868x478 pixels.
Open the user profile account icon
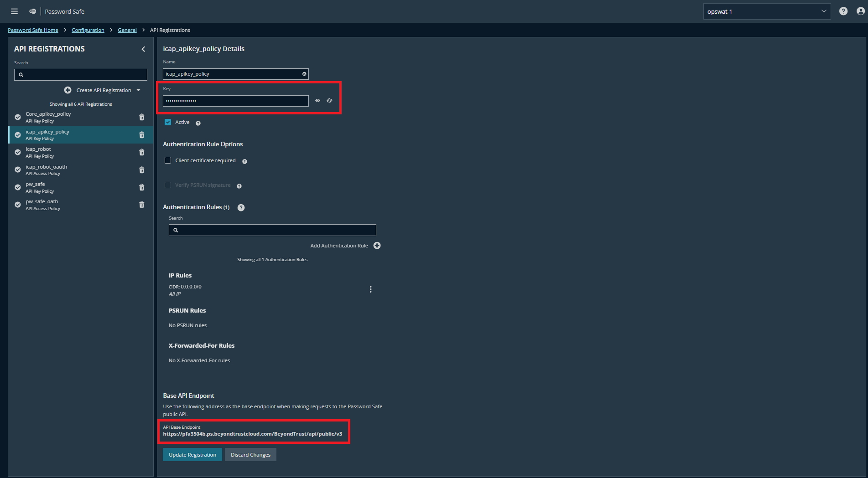(x=861, y=11)
